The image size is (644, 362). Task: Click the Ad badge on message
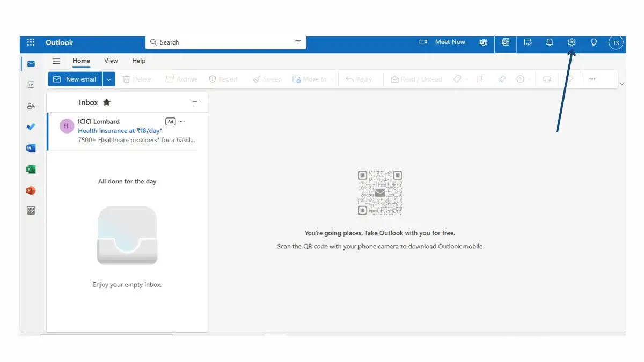[x=171, y=121]
